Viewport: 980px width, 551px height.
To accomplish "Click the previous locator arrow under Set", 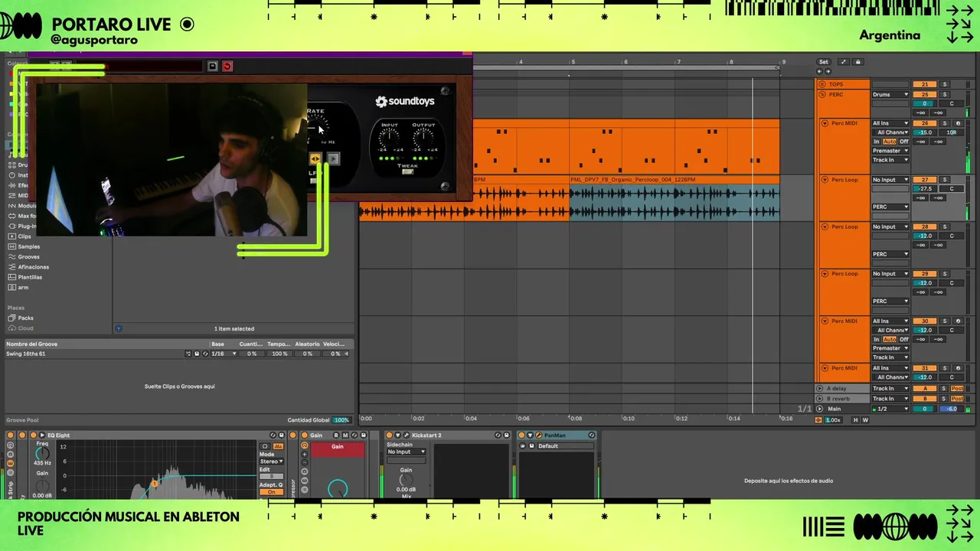I will point(819,71).
